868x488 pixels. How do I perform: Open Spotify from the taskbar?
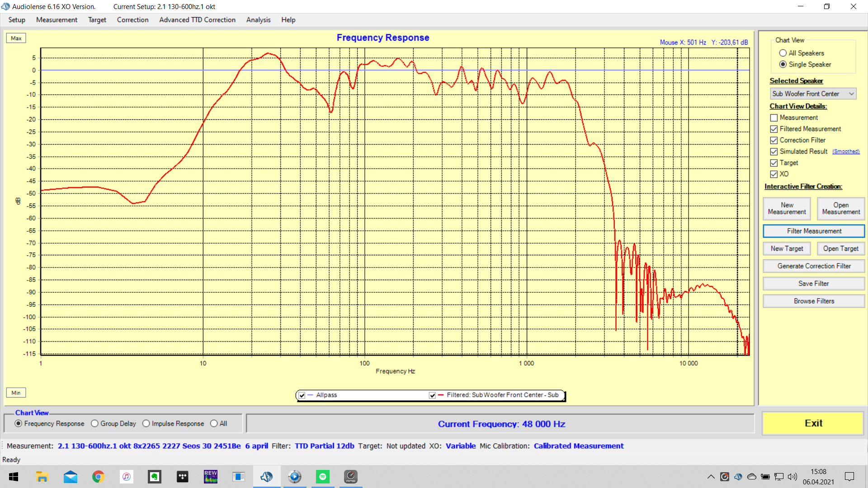[x=323, y=477]
